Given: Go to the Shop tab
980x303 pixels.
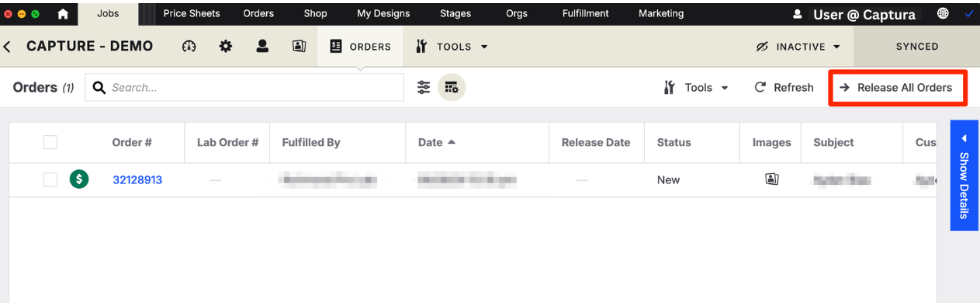Looking at the screenshot, I should [x=315, y=13].
